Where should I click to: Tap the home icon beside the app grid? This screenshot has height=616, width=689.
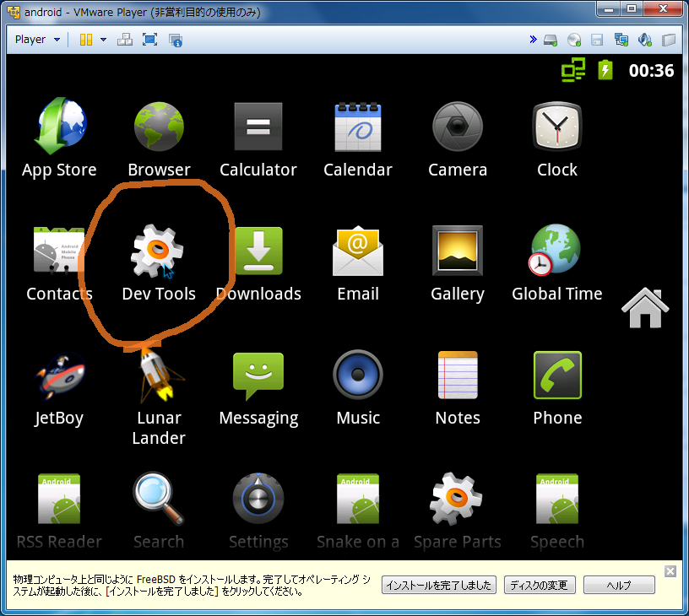(x=645, y=308)
